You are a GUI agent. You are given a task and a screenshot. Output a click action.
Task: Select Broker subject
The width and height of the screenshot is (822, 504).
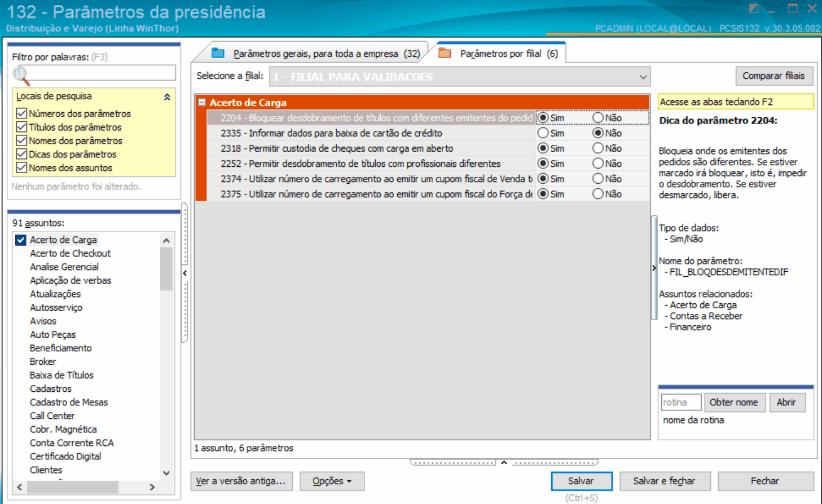43,361
